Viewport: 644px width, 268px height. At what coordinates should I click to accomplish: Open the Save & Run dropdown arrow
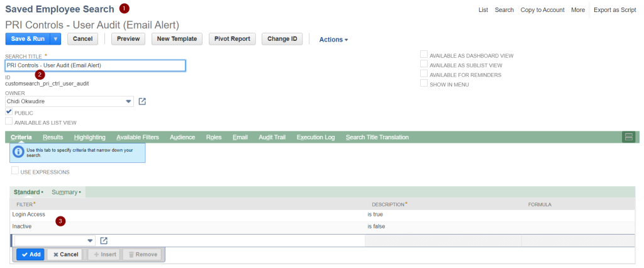tap(55, 39)
